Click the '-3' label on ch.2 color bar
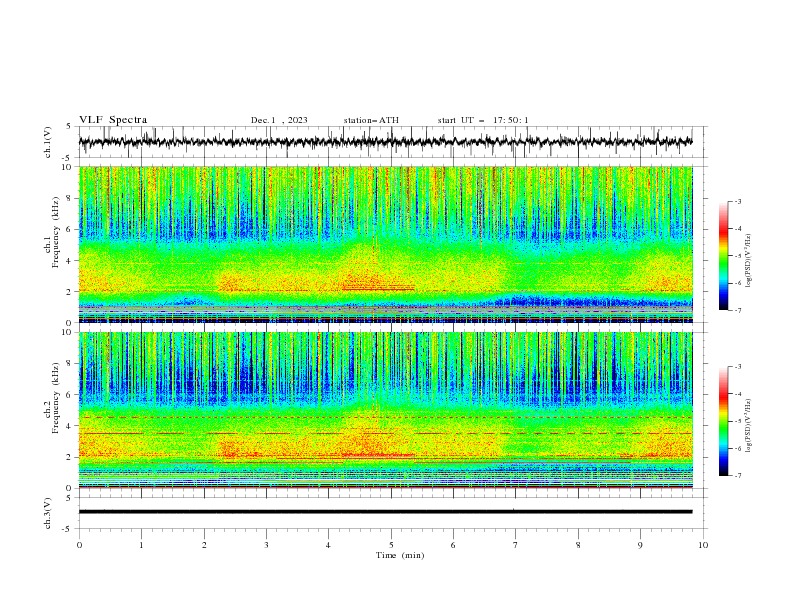 click(x=738, y=367)
